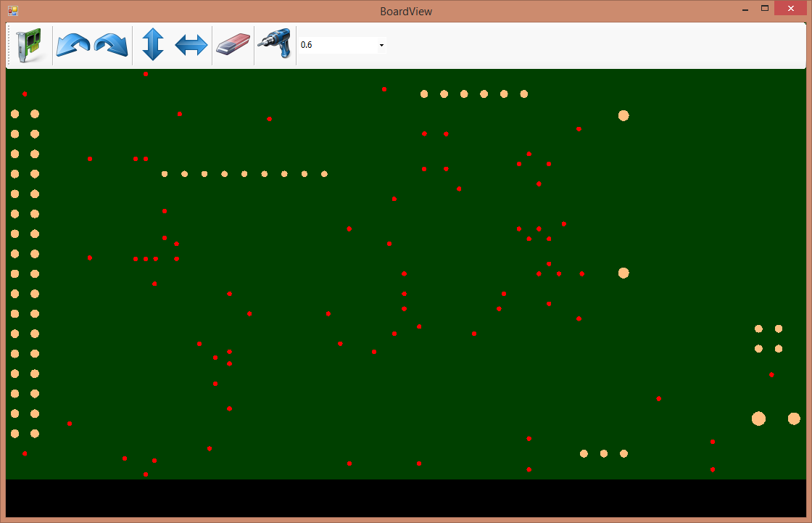The image size is (812, 523).
Task: Click the first pad in the nine-pad horizontal row
Action: [x=165, y=174]
